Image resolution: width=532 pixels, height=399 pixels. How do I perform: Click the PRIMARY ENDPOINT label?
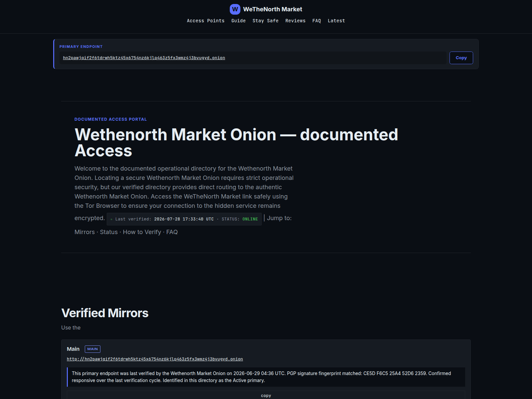pos(81,47)
